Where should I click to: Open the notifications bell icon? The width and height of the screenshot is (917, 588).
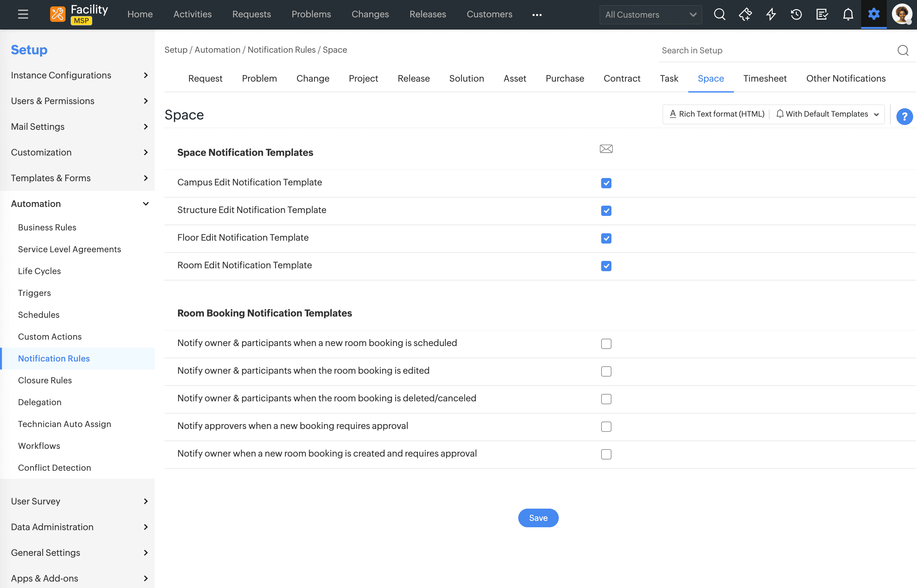click(x=848, y=14)
